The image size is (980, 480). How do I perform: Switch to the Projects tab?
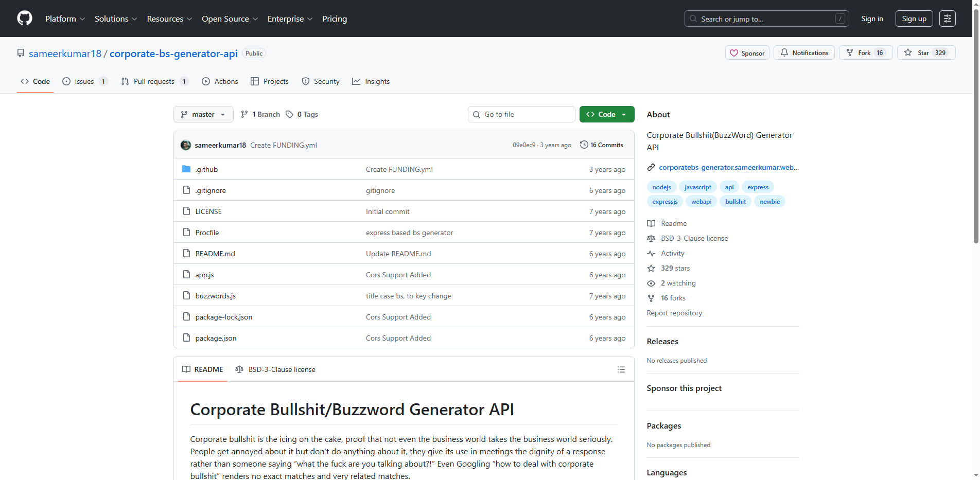[x=269, y=81]
